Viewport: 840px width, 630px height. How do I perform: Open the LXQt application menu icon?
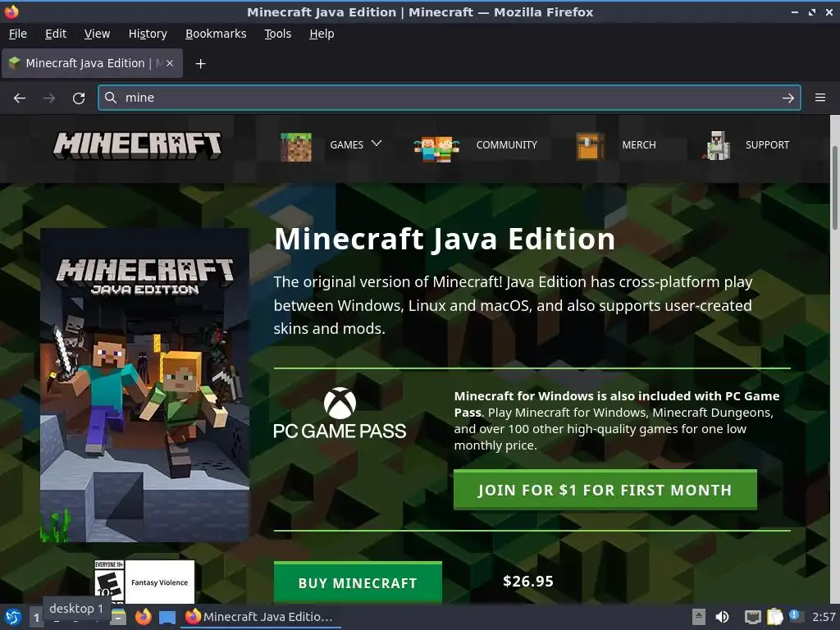tap(12, 617)
